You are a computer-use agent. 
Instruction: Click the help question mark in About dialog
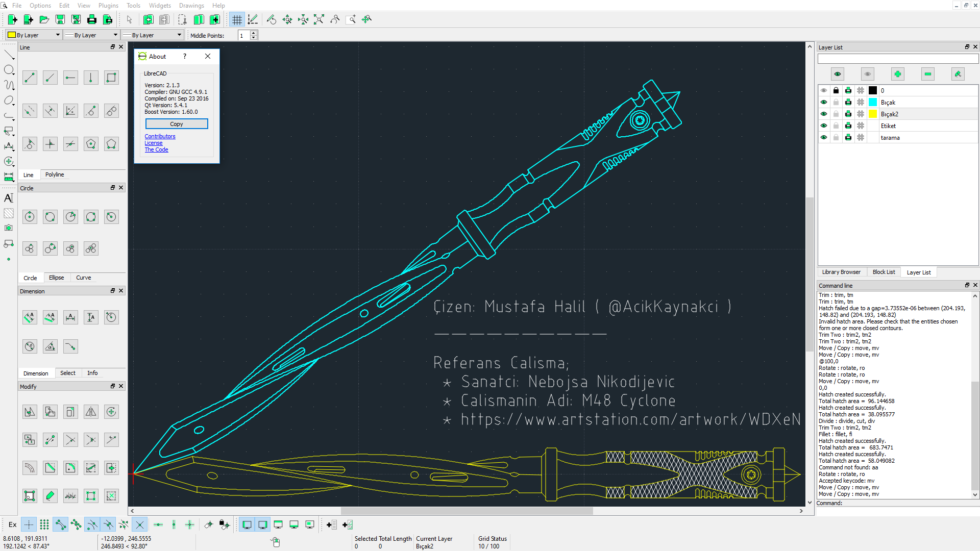[185, 57]
